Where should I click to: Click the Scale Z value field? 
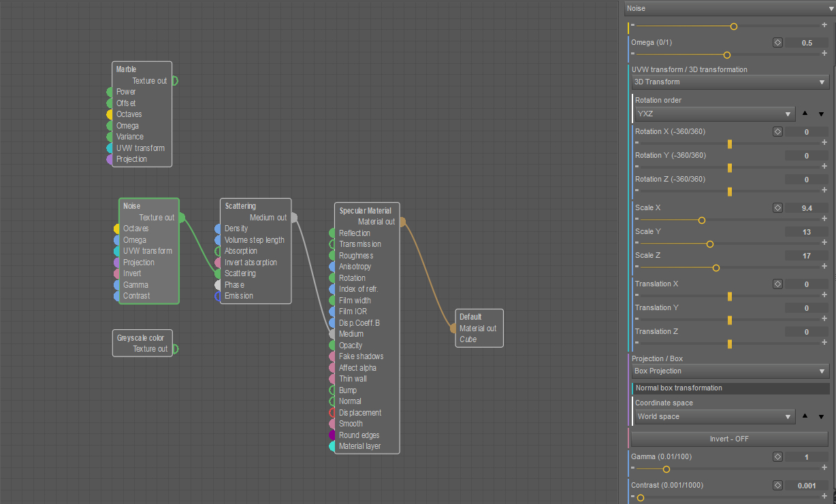(806, 256)
